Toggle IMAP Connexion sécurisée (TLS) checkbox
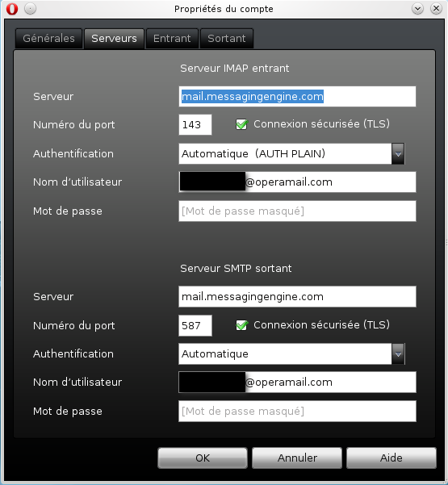 [x=241, y=124]
